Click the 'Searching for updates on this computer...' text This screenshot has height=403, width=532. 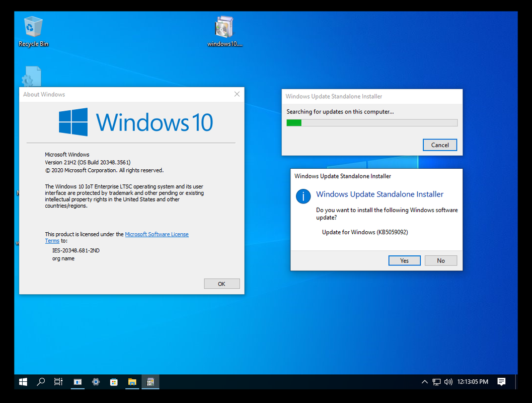coord(340,112)
